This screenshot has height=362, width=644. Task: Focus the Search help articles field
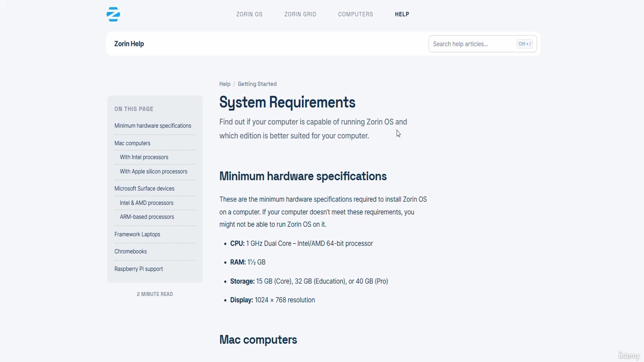pyautogui.click(x=483, y=44)
